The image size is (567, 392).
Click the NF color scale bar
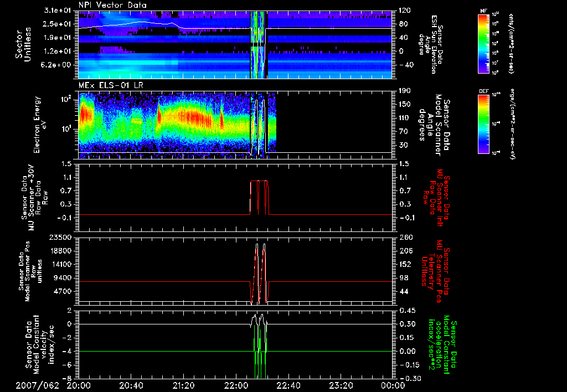(x=484, y=43)
